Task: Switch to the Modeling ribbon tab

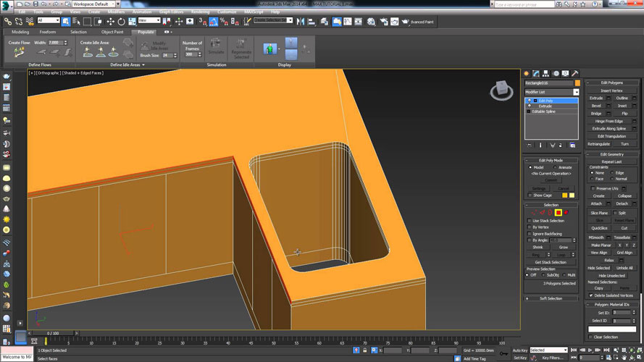Action: tap(20, 32)
